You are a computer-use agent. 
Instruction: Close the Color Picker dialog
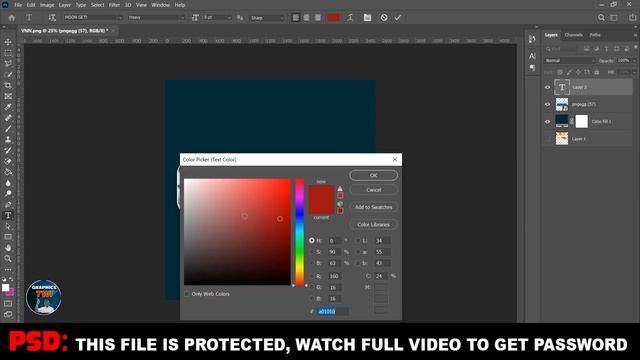tap(395, 159)
